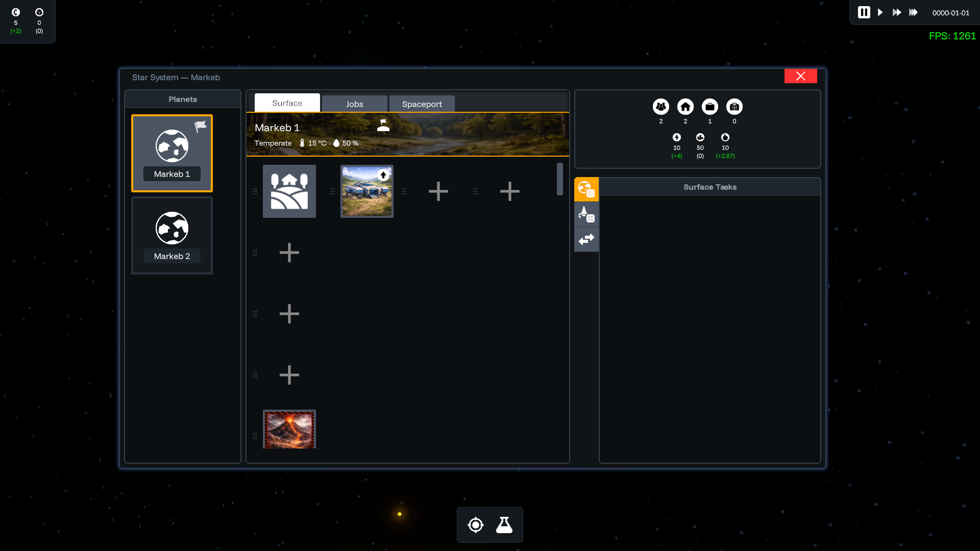
Task: Switch to the Spaceport tab
Action: tap(422, 104)
